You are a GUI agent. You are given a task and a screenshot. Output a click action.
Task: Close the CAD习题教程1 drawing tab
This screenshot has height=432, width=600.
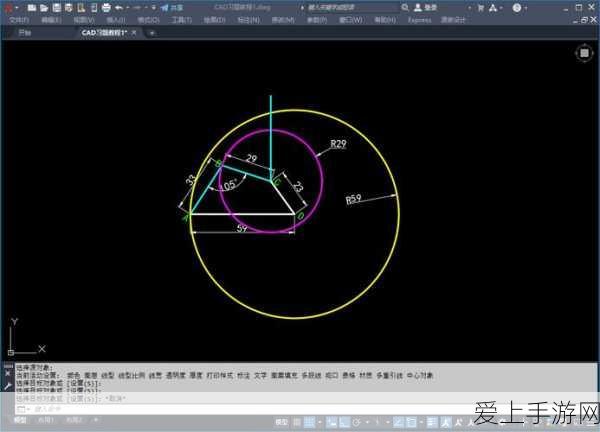(x=134, y=33)
